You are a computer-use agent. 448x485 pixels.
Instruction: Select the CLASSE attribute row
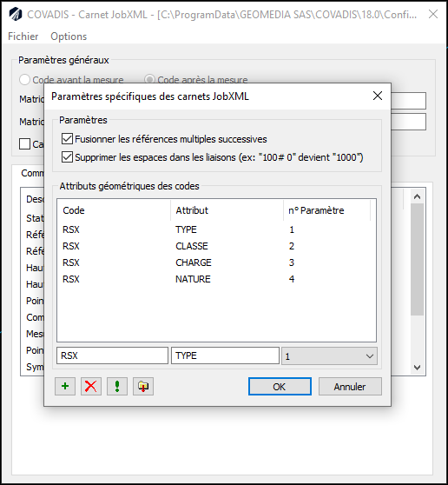pos(216,246)
